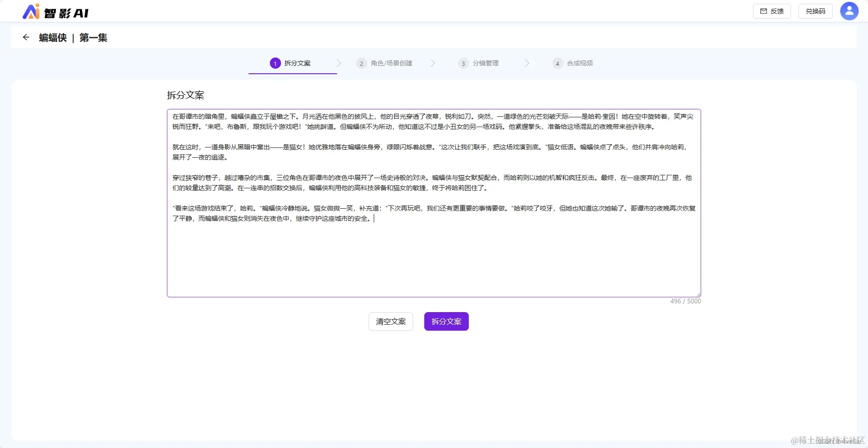The height and width of the screenshot is (448, 868).
Task: Click the textarea resize handle corner
Action: coord(698,294)
